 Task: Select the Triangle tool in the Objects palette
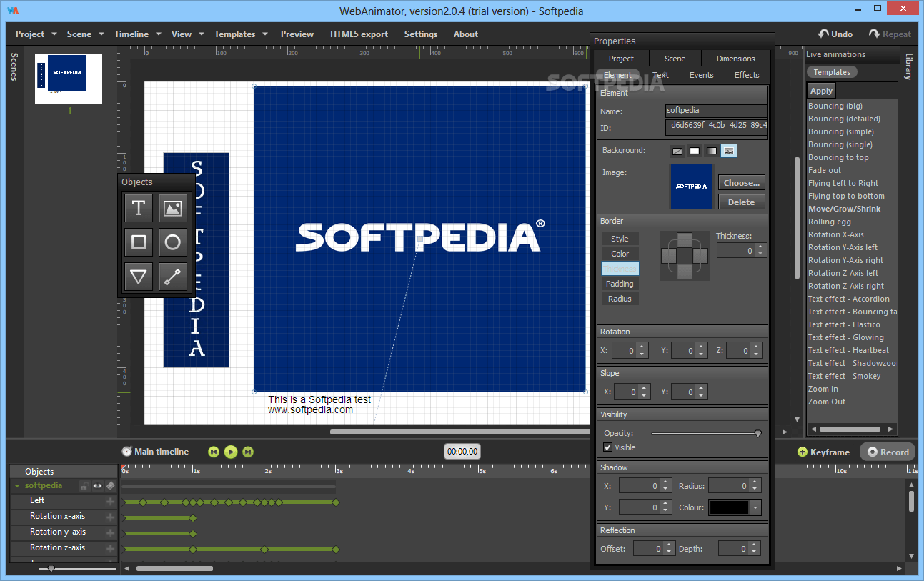coord(139,277)
